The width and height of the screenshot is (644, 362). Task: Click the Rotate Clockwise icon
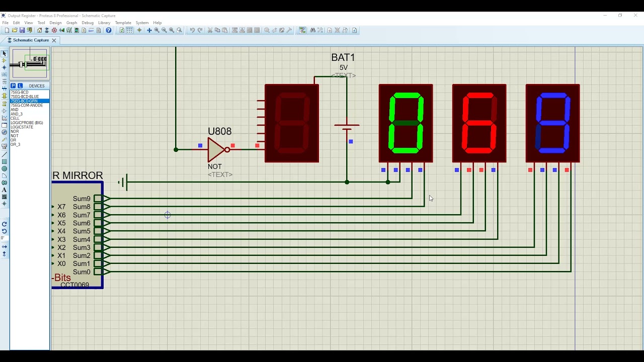click(x=4, y=224)
